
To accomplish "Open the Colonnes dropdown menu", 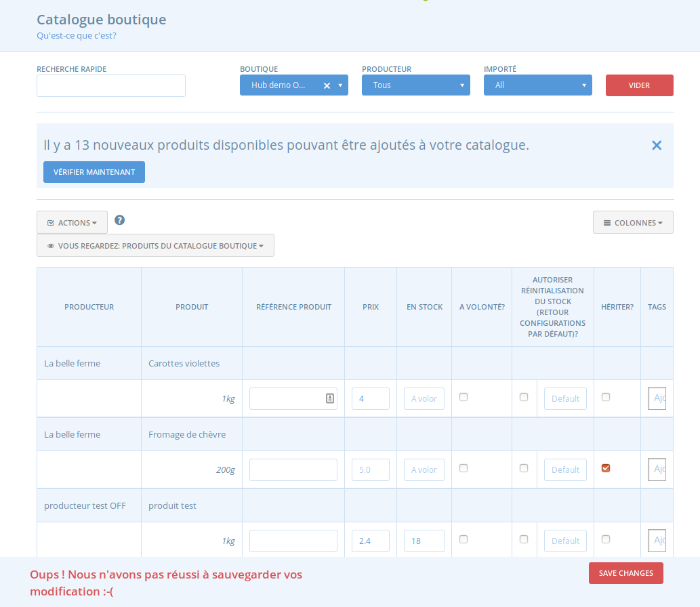I will [x=633, y=222].
